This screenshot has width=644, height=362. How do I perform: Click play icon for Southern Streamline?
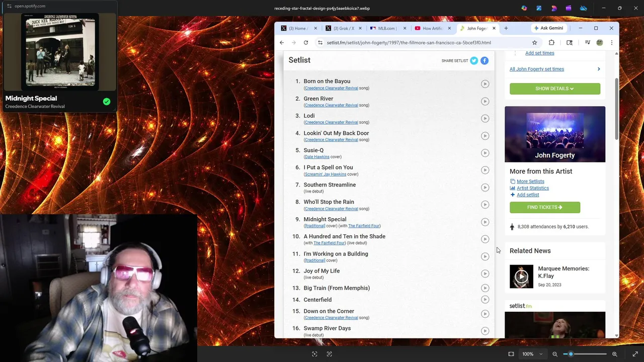485,188
